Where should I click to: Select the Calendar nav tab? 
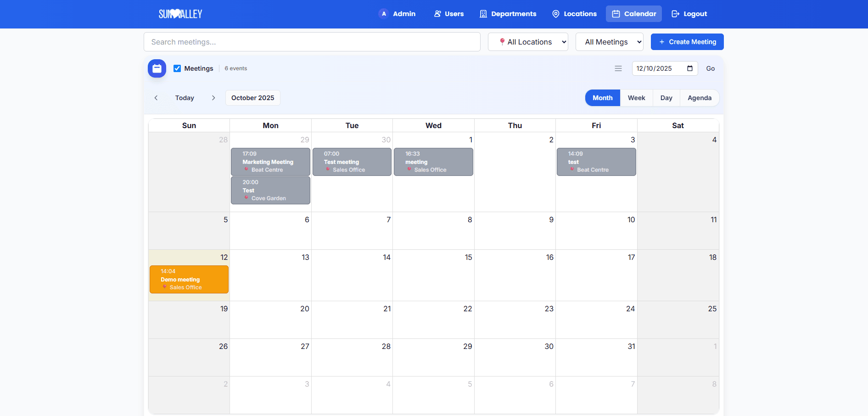pyautogui.click(x=634, y=14)
